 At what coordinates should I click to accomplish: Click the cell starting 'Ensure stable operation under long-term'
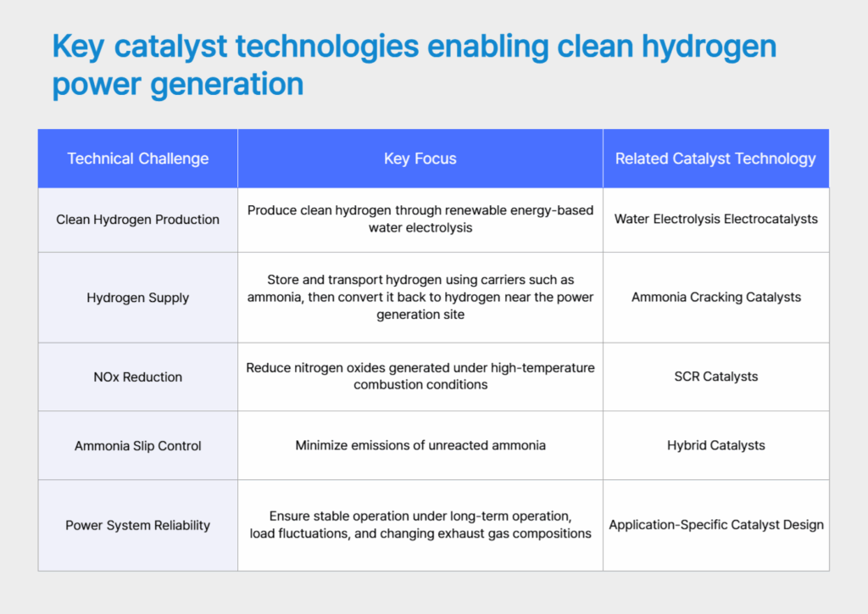coord(420,526)
